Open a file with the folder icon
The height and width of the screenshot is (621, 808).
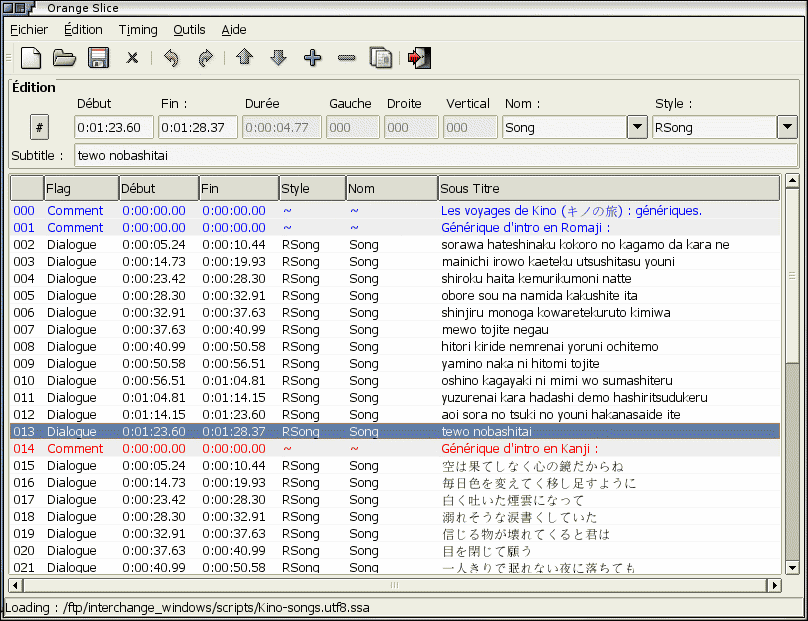point(65,58)
